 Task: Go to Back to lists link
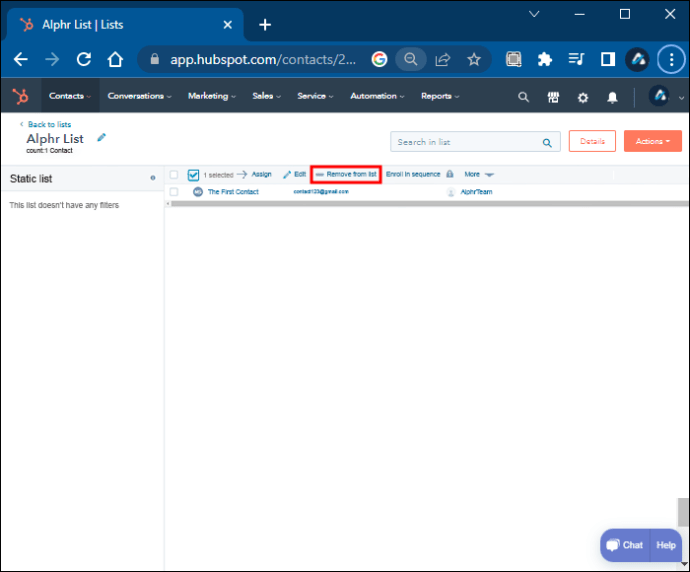click(49, 124)
